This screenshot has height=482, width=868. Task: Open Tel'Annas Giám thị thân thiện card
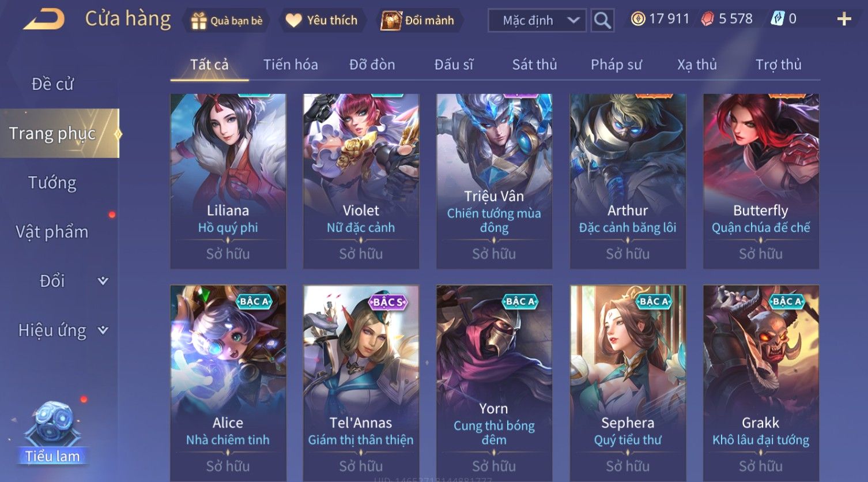361,383
